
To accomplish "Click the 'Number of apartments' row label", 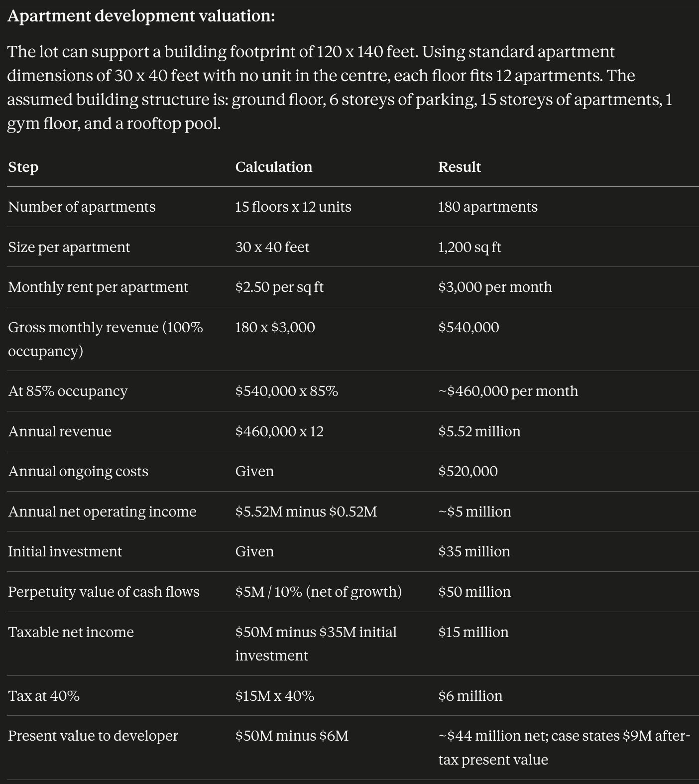I will [x=82, y=207].
